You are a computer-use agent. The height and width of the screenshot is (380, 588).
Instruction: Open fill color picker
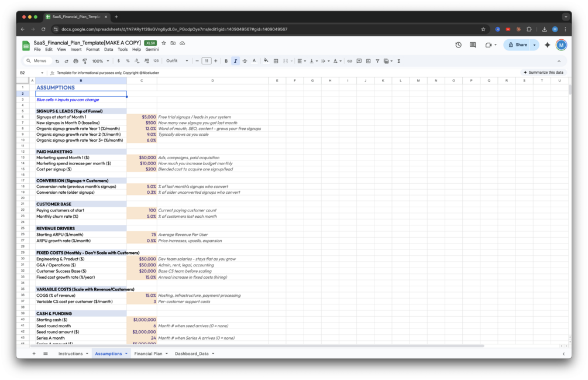coord(266,61)
